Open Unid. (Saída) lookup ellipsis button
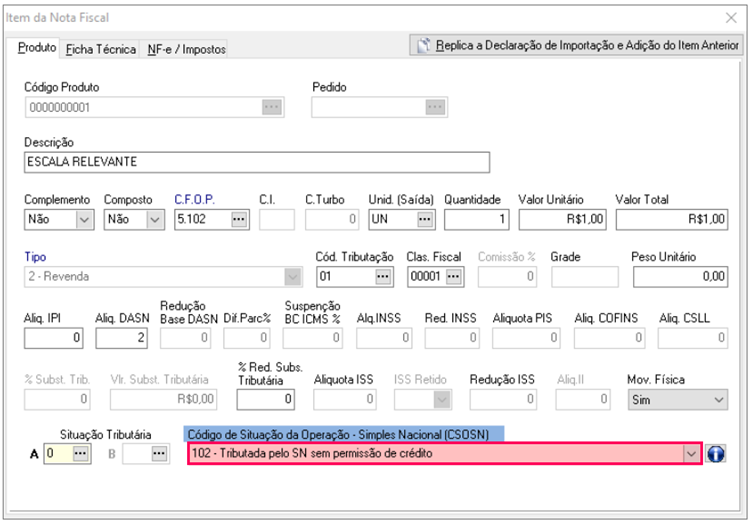Viewport: 753px width, 525px height. coord(424,219)
